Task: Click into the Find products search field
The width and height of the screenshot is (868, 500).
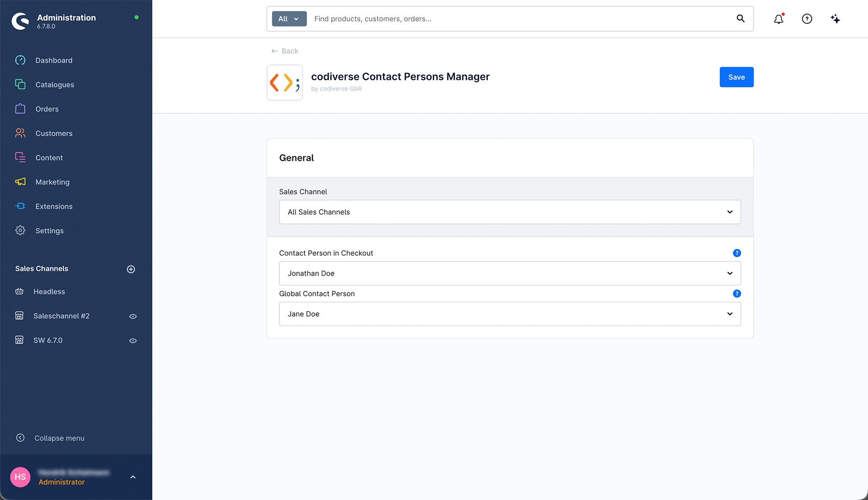Action: click(520, 19)
